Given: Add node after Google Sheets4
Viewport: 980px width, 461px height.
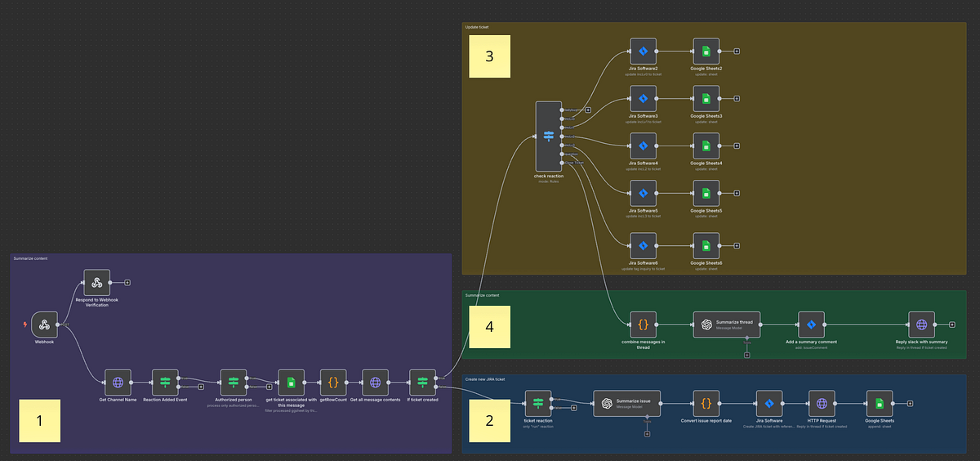Looking at the screenshot, I should tap(737, 146).
